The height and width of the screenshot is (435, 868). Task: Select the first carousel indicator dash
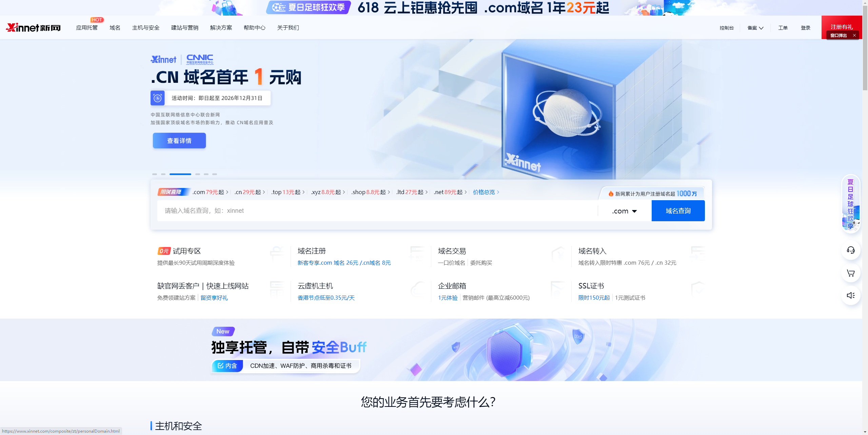(x=155, y=174)
